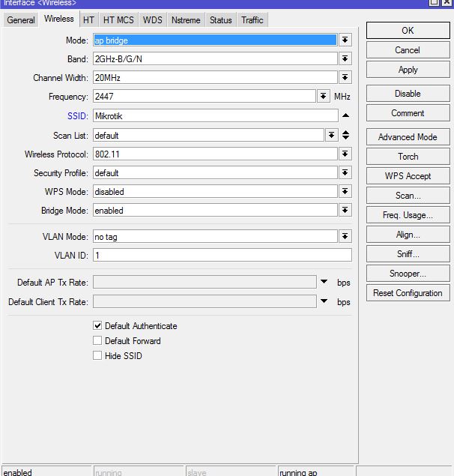Expand the Band dropdown
454x476 pixels.
coord(345,58)
